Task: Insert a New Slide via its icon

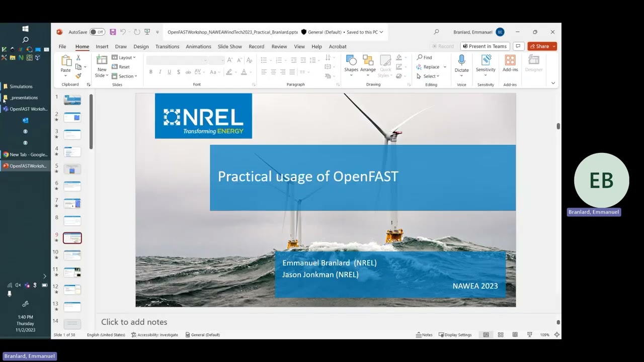Action: coord(102,60)
